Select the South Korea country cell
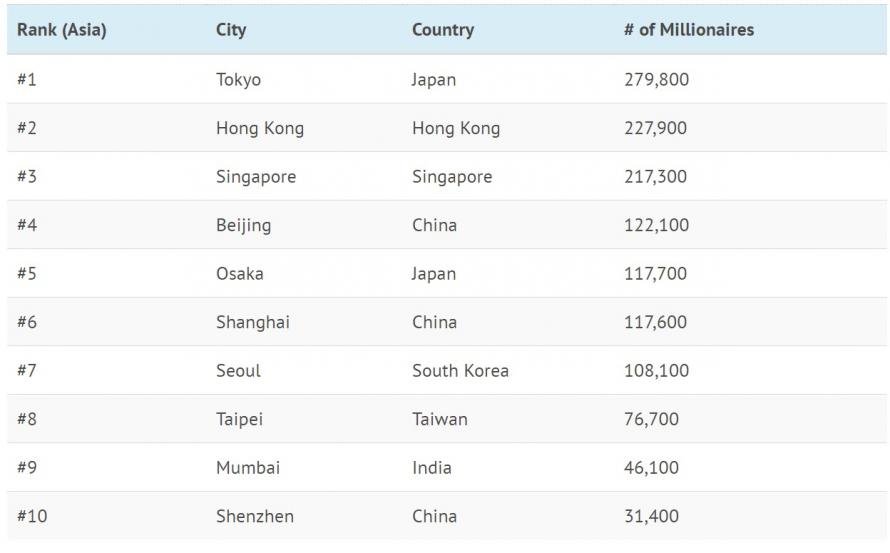This screenshot has width=890, height=553. tap(460, 371)
